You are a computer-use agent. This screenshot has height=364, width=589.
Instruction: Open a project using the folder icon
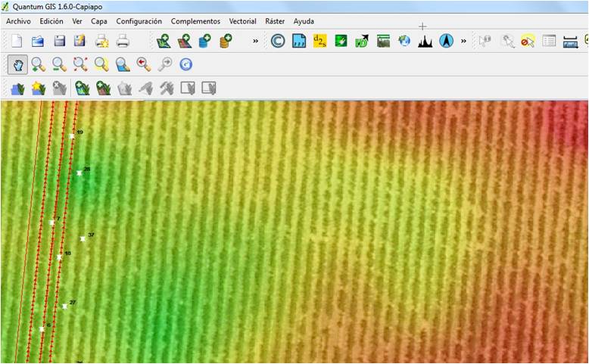(38, 41)
